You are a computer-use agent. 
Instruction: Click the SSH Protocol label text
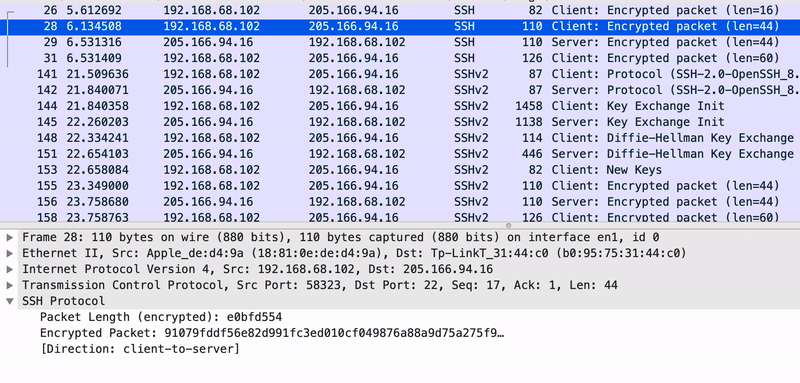tap(63, 301)
